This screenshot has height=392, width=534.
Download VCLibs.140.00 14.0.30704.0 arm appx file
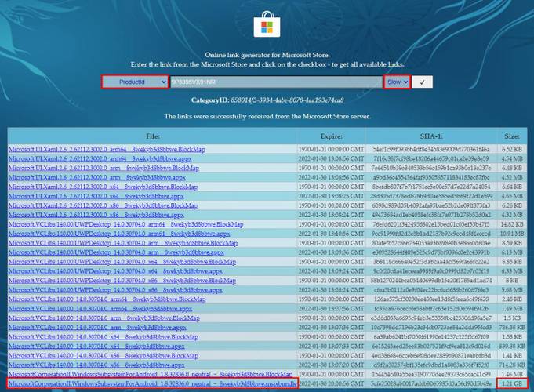(97, 327)
